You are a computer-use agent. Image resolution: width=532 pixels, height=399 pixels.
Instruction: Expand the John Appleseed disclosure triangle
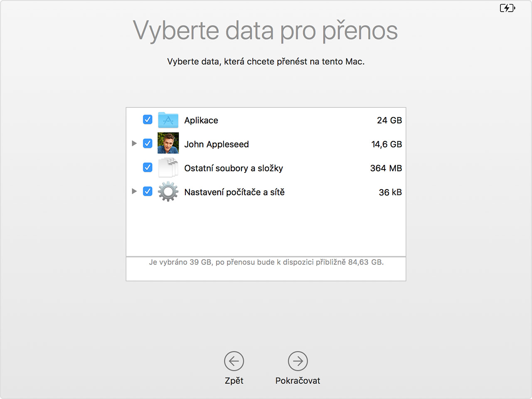pyautogui.click(x=134, y=143)
